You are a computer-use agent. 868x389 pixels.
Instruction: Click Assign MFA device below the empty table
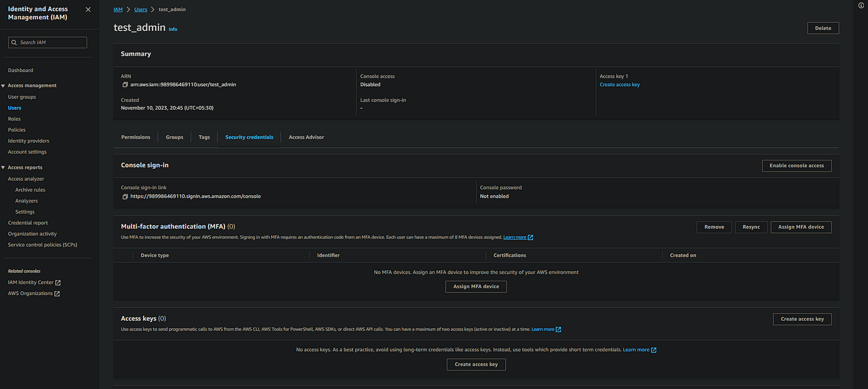[476, 286]
